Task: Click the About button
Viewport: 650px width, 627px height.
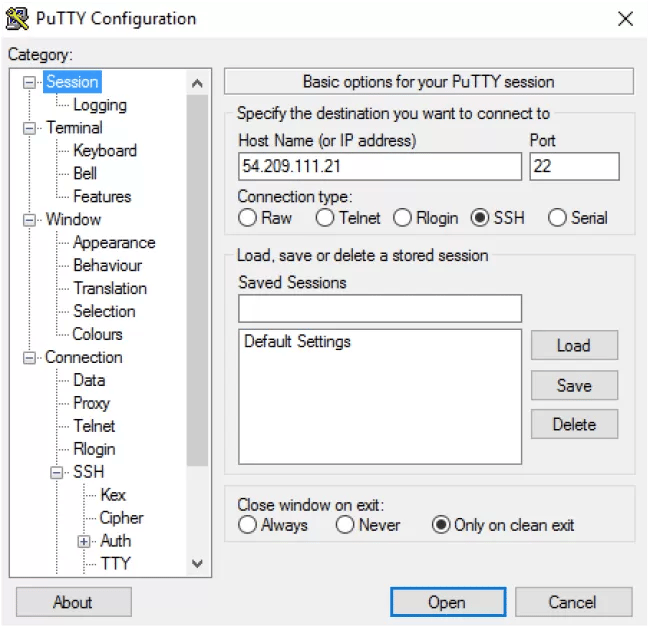Action: [x=74, y=602]
